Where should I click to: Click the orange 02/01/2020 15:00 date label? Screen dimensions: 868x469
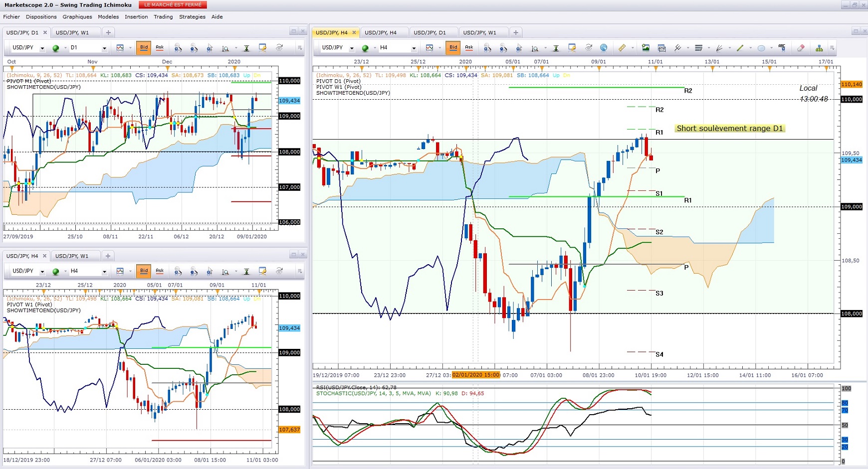[476, 375]
